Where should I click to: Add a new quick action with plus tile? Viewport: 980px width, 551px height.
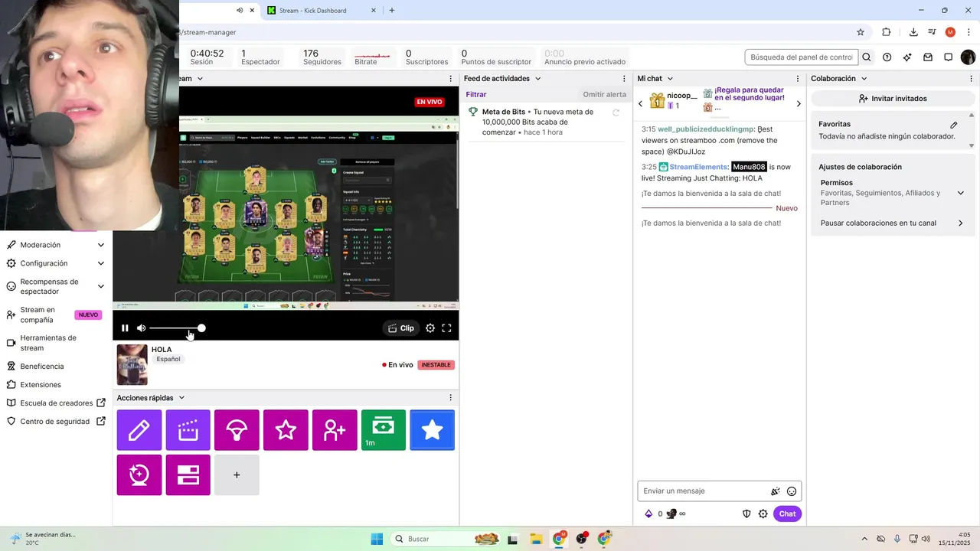pos(237,475)
